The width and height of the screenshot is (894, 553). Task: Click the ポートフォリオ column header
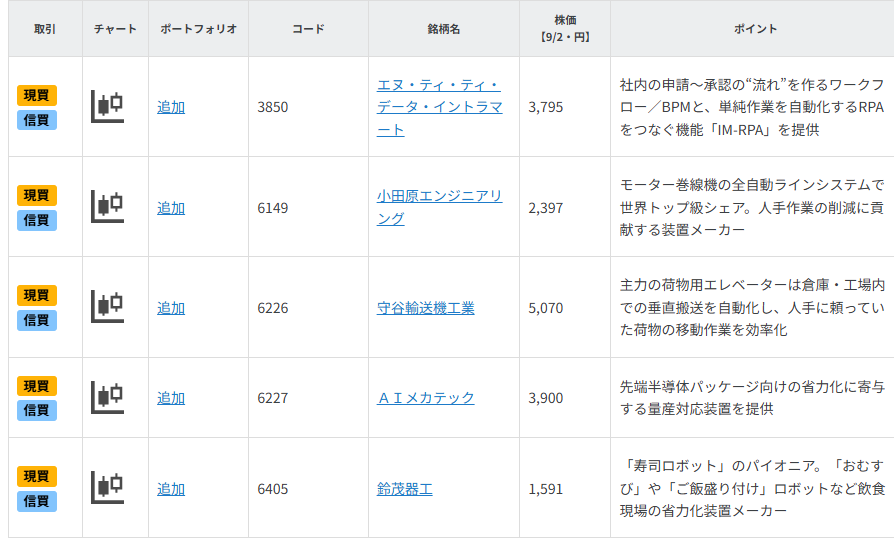coord(198,29)
